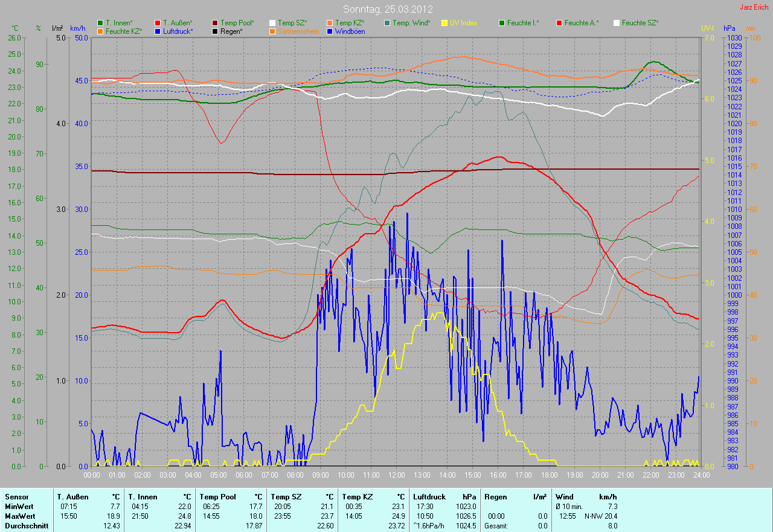773x532 pixels.
Task: Select the dark red Temp Pool legend marker
Action: click(215, 23)
